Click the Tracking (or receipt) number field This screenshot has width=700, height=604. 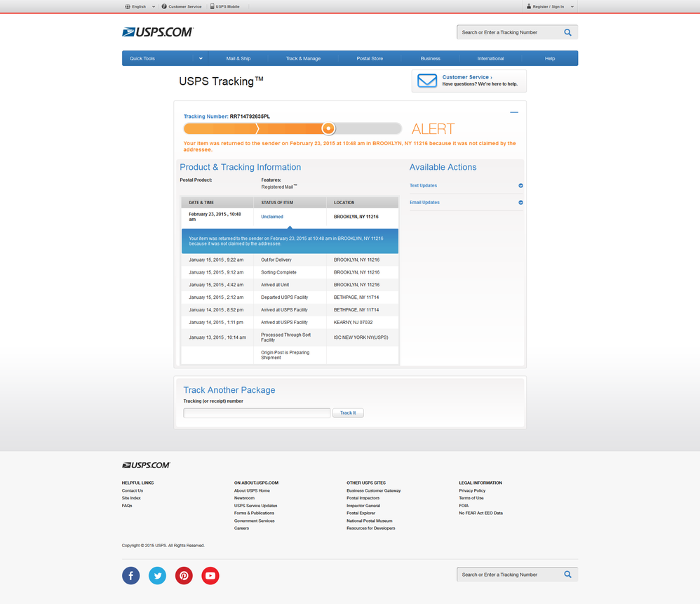[x=257, y=413]
